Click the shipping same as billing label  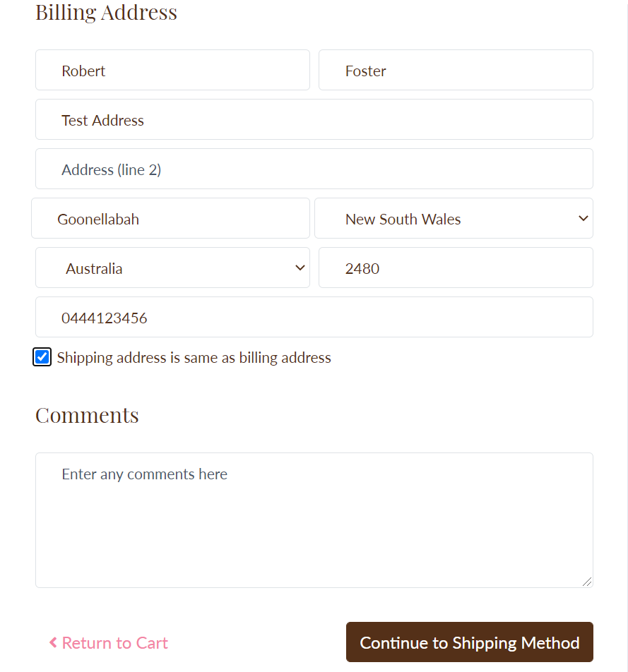click(194, 358)
